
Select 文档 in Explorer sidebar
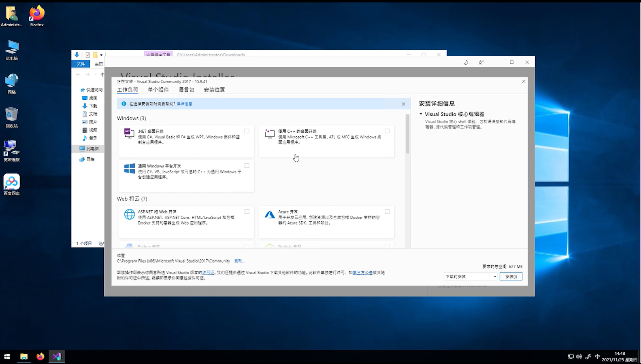[x=90, y=114]
